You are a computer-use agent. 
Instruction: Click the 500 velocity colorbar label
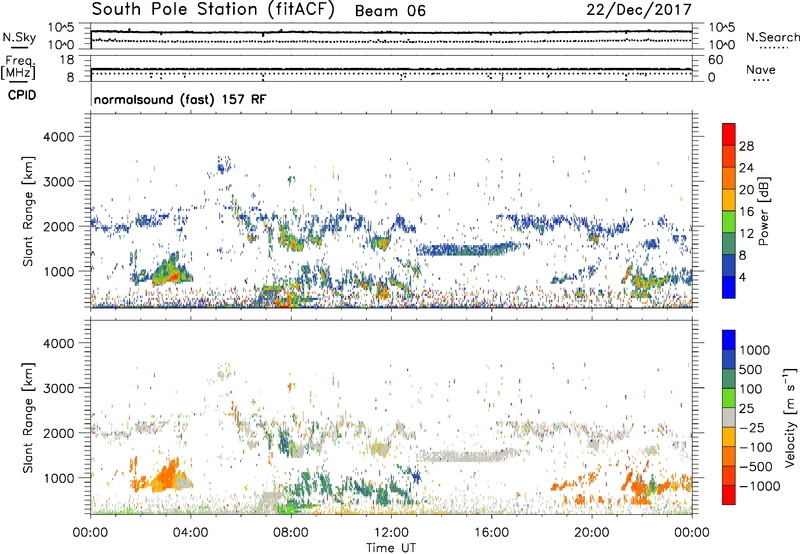751,370
